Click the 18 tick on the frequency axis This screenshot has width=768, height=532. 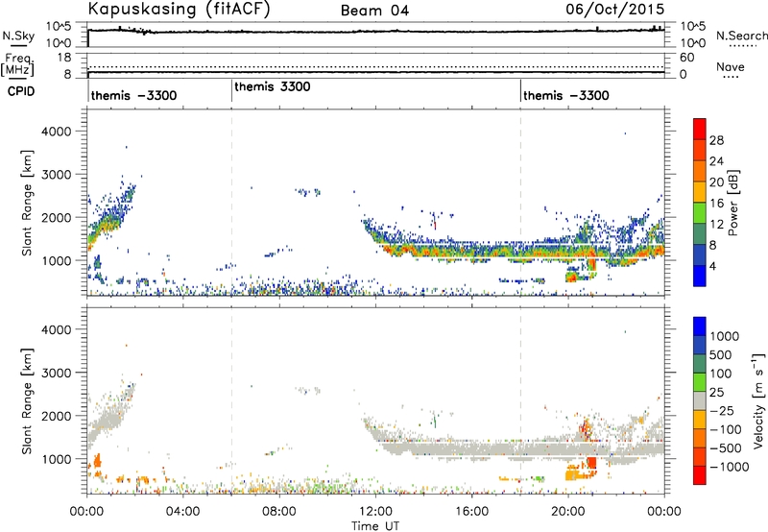[x=64, y=58]
